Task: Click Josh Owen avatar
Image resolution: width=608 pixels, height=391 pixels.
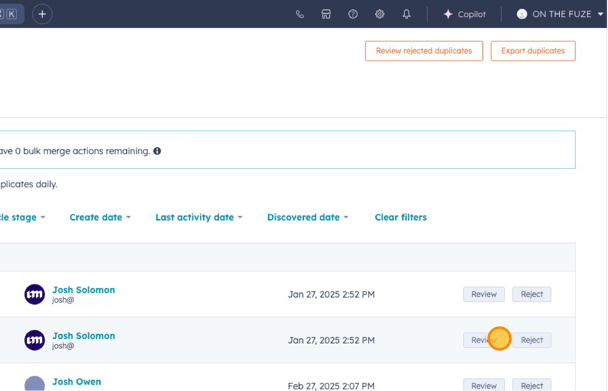Action: coord(35,384)
